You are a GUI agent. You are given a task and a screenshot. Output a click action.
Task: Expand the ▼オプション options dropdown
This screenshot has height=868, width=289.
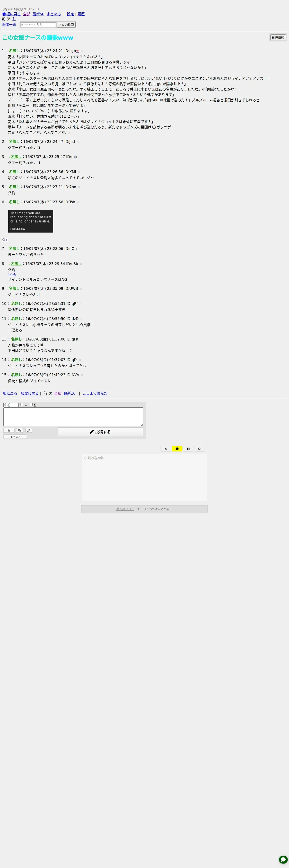click(x=15, y=437)
